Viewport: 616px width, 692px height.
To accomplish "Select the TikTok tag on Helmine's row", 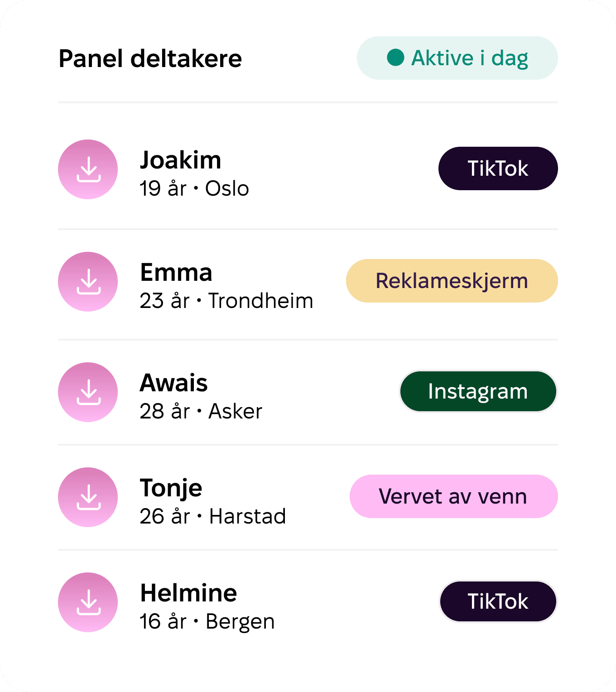I will pyautogui.click(x=498, y=601).
